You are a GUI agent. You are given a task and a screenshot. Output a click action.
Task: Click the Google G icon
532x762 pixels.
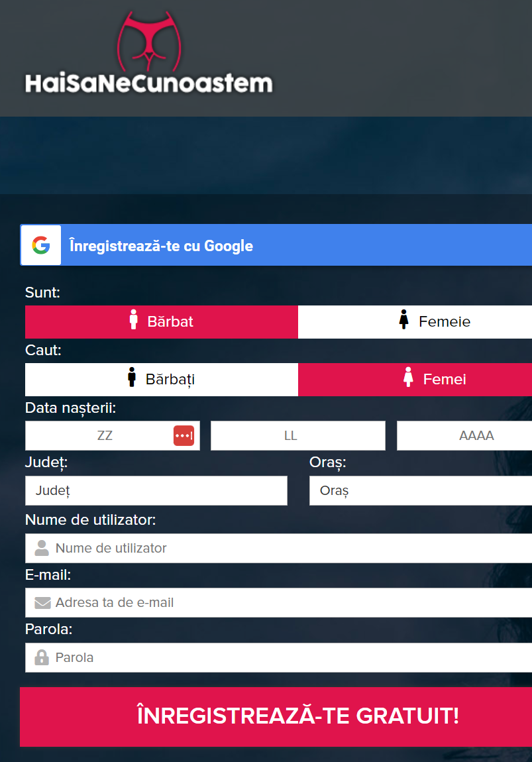tap(41, 245)
